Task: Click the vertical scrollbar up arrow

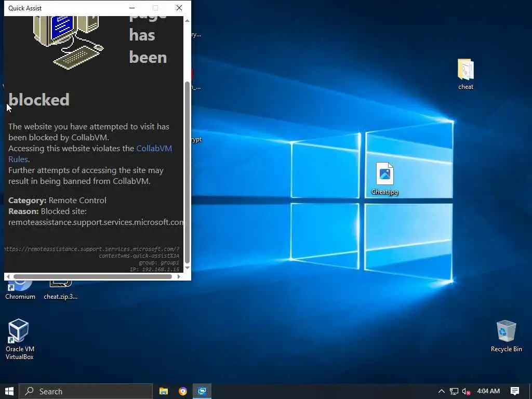Action: (187, 20)
